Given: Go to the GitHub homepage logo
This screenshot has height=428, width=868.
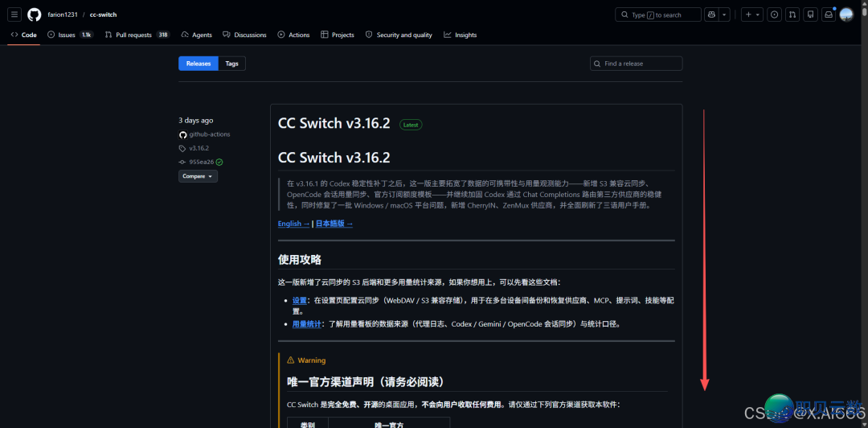Looking at the screenshot, I should [35, 15].
